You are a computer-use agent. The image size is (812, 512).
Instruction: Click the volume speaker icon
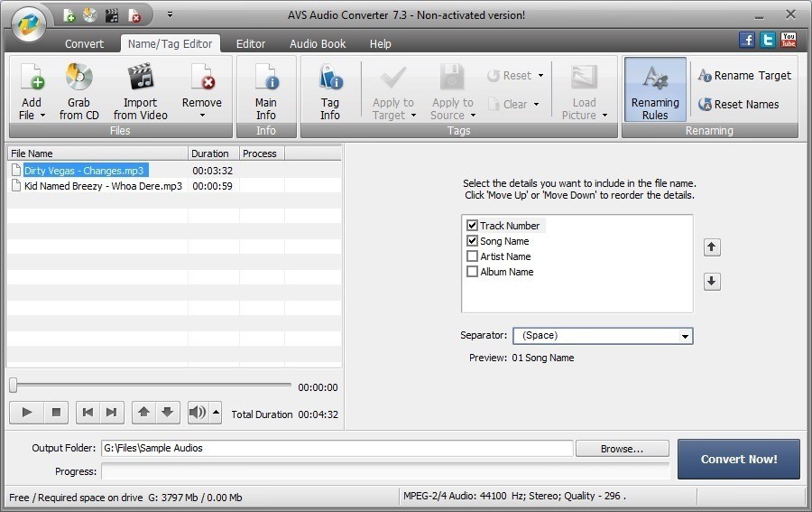198,413
